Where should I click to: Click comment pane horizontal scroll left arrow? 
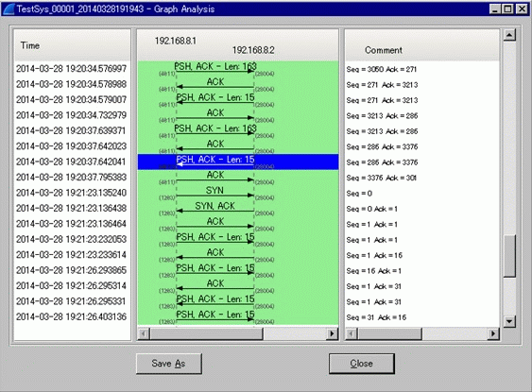352,333
